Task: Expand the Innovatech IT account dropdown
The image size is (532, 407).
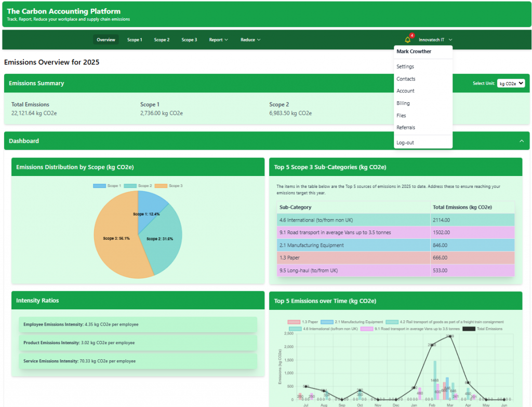Action: (x=433, y=39)
